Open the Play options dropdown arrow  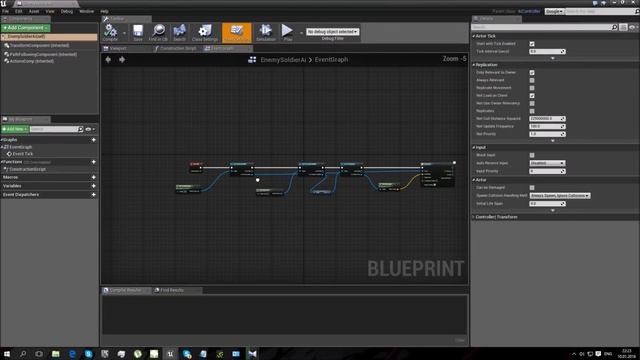(301, 33)
